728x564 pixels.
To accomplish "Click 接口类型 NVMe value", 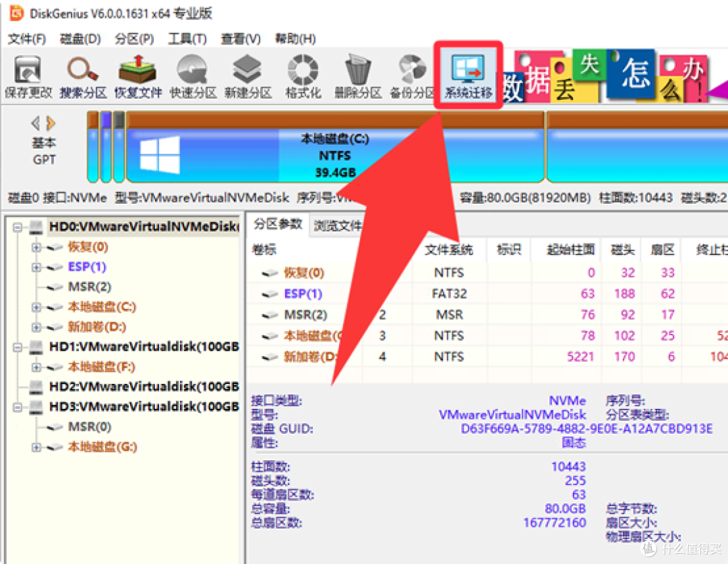I will coord(568,401).
